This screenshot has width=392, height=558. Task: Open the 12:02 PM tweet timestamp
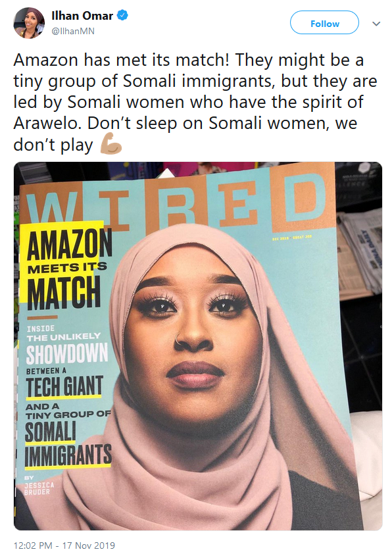tap(33, 545)
